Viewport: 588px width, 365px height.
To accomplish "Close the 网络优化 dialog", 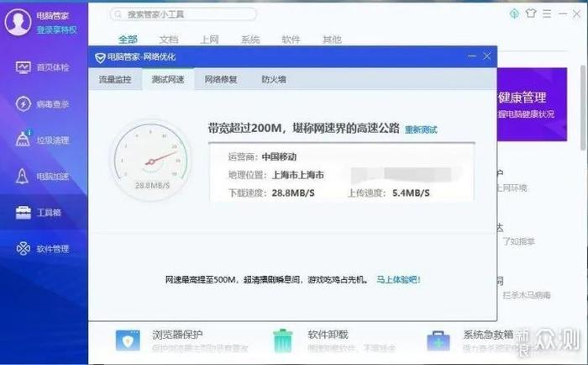I will [x=486, y=56].
